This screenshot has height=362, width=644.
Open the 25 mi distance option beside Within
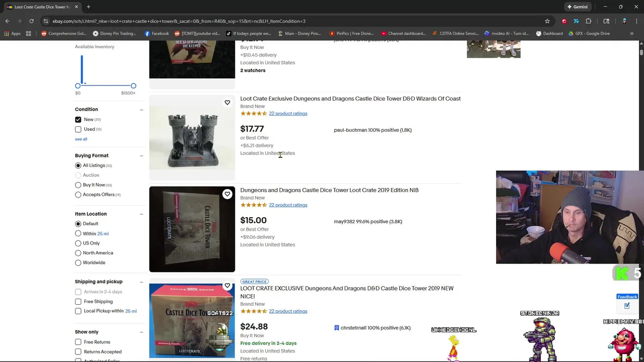[x=103, y=234]
